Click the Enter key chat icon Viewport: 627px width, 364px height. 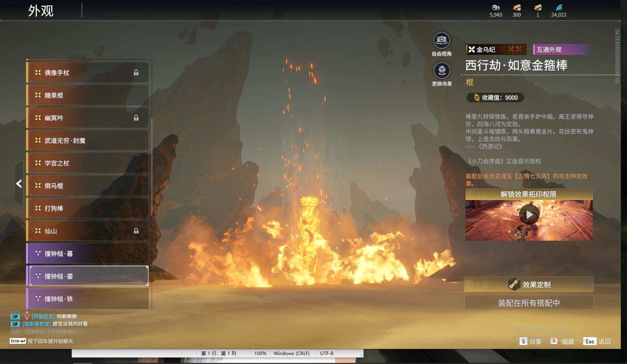pyautogui.click(x=18, y=341)
